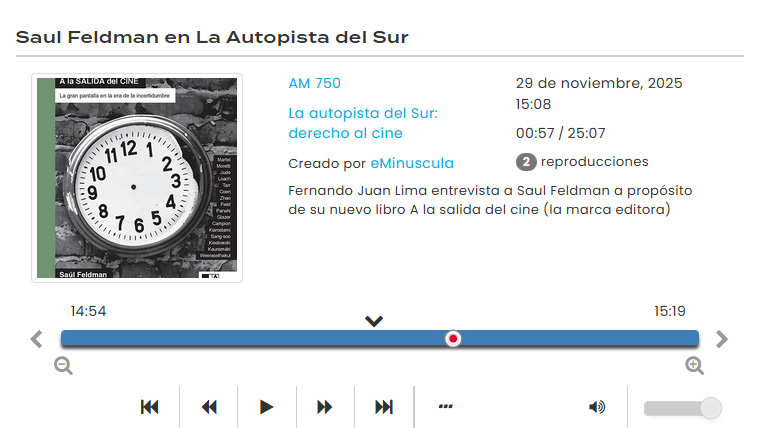
Task: Open La autopista del Sur program link
Action: tap(363, 123)
